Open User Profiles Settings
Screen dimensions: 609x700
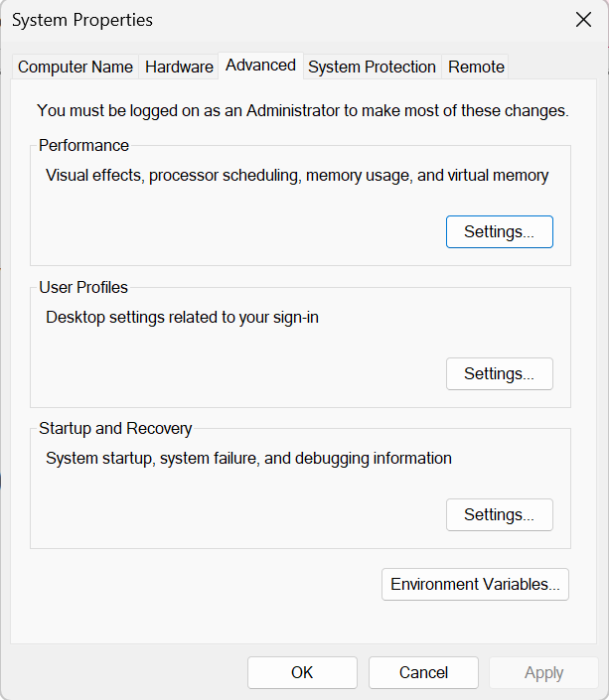(499, 373)
